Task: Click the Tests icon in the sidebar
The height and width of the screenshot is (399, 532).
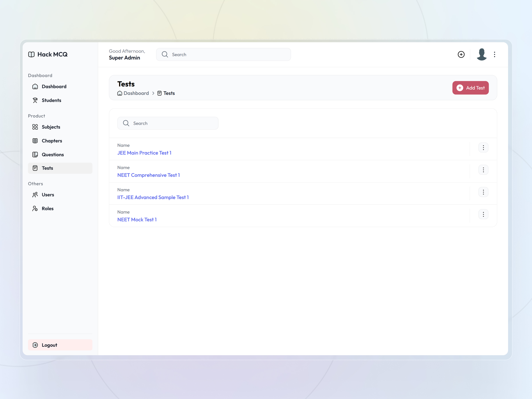Action: tap(35, 168)
